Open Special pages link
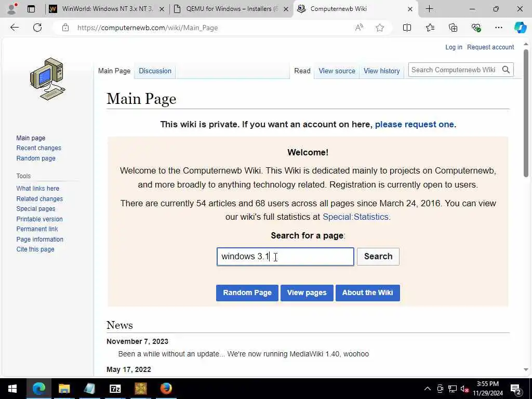532x399 pixels. coord(36,209)
